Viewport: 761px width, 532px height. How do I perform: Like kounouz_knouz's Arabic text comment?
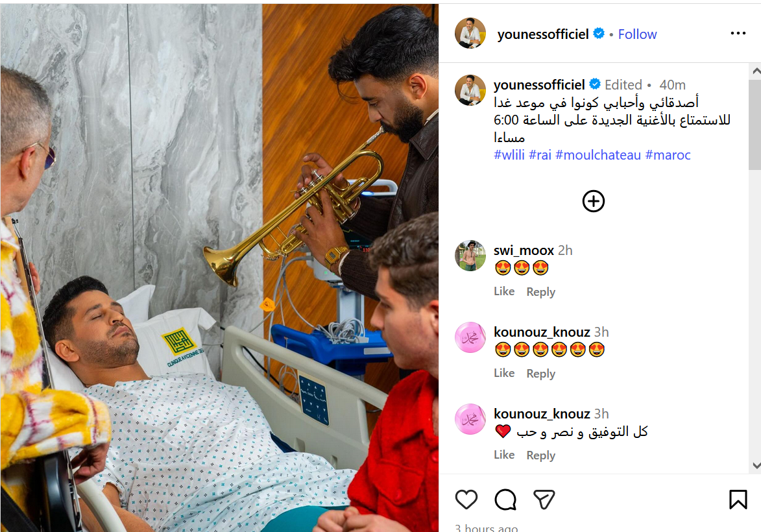point(504,455)
